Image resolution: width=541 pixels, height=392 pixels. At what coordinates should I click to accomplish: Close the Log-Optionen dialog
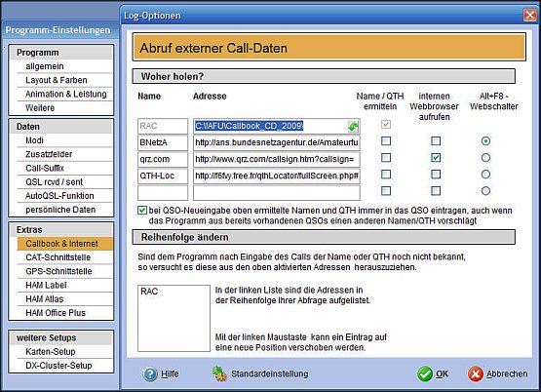pos(530,16)
